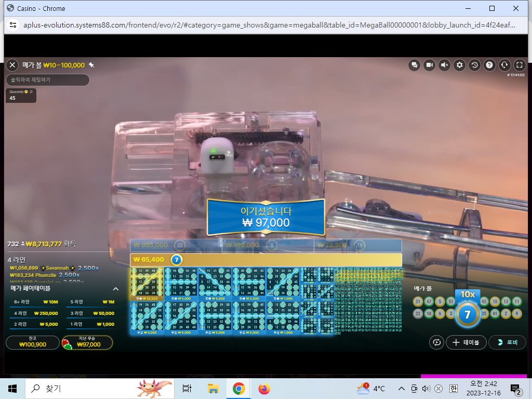Click the round ID # 17:41:02

pyautogui.click(x=516, y=75)
